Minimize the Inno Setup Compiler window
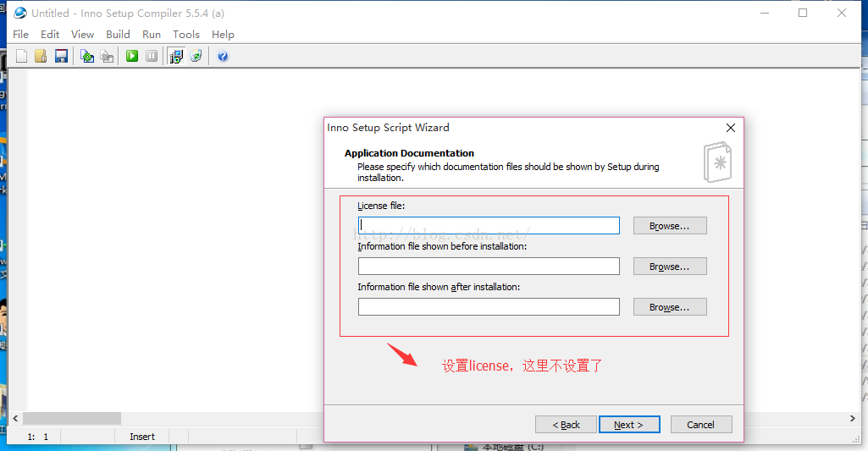868x451 pixels. pyautogui.click(x=765, y=13)
